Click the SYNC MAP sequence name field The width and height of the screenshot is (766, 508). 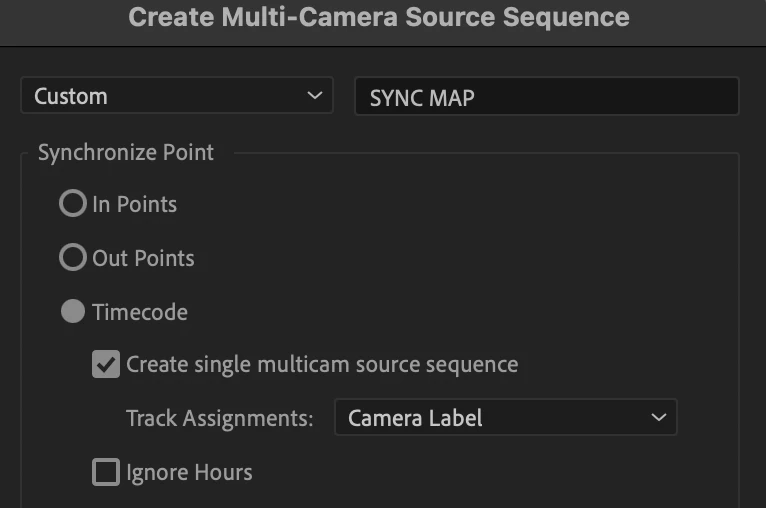pyautogui.click(x=546, y=97)
